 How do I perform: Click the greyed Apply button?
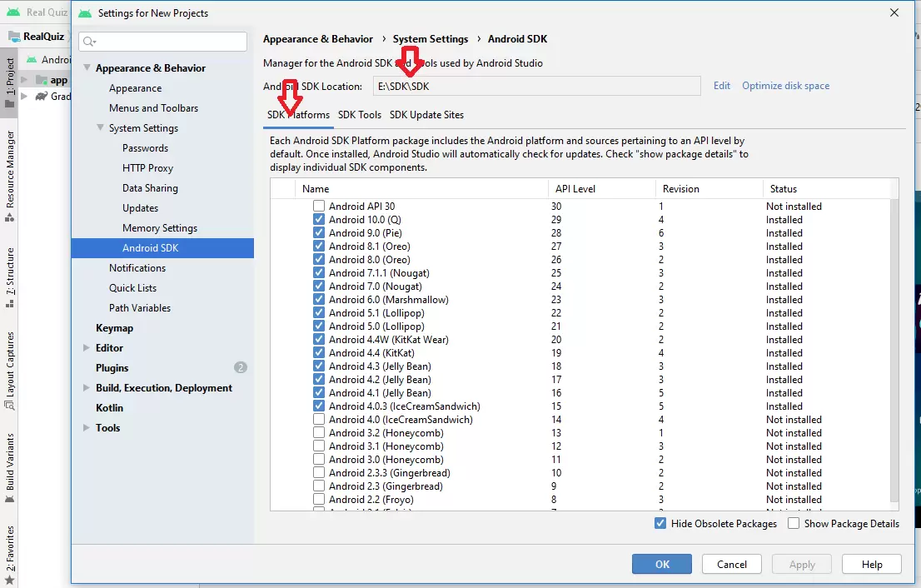click(x=802, y=564)
